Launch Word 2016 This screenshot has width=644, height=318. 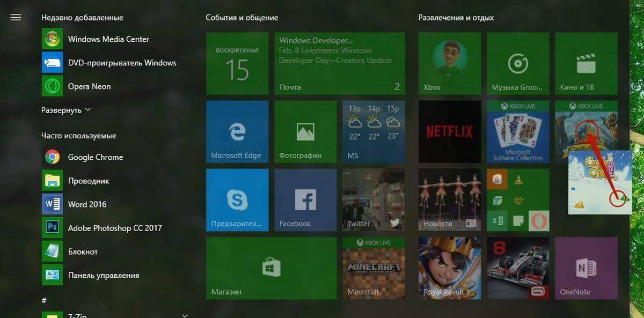74,204
